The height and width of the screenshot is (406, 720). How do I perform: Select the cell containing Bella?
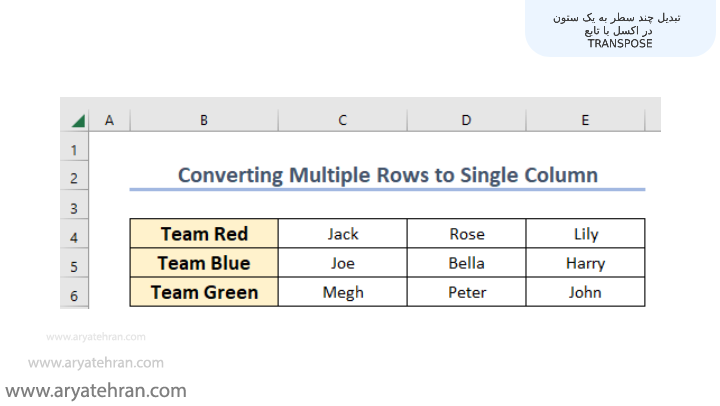pos(466,263)
